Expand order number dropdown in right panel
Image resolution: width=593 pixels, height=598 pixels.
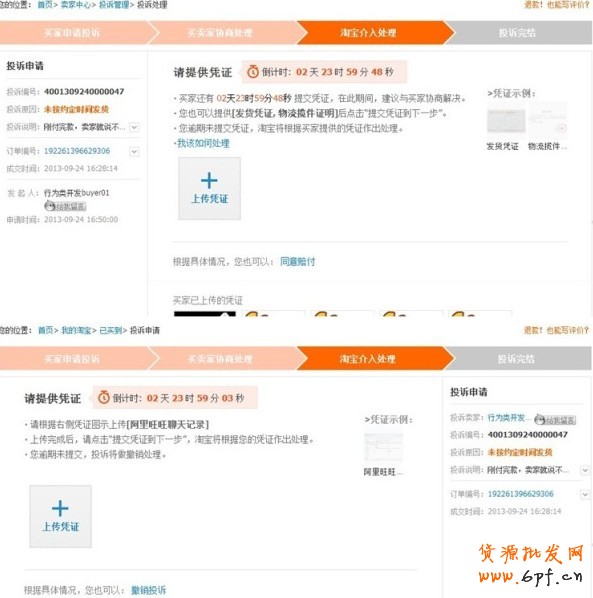(585, 494)
